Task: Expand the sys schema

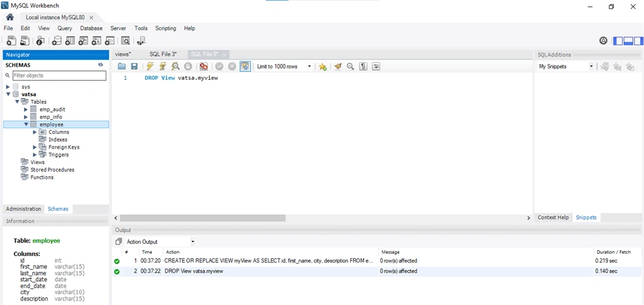Action: coord(8,87)
